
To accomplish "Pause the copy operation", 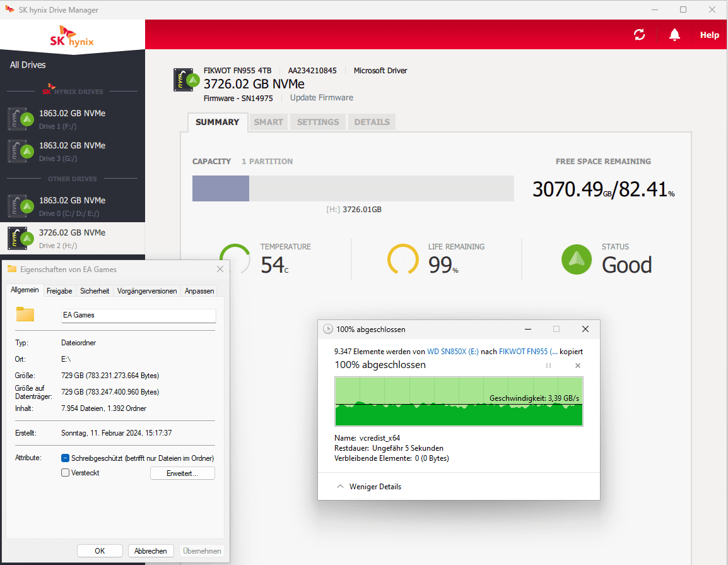I will (x=548, y=366).
